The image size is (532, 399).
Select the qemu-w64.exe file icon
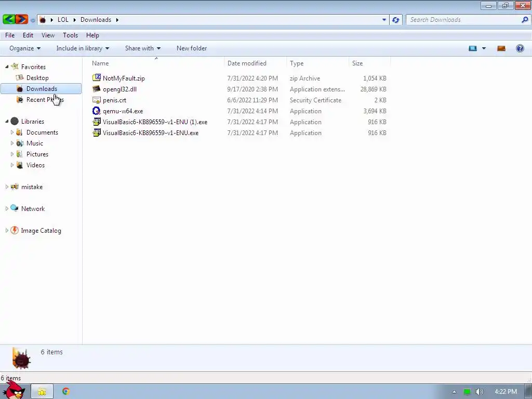[x=97, y=111]
